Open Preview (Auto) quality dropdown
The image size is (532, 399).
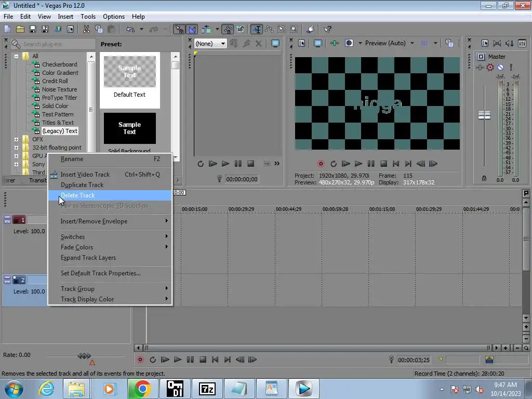(412, 43)
